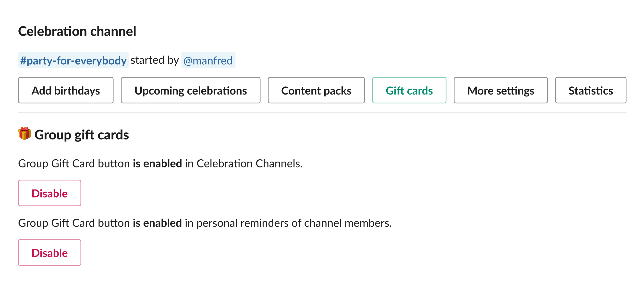Disable Group Gift Card button in personal reminders
The height and width of the screenshot is (283, 644).
(x=49, y=252)
